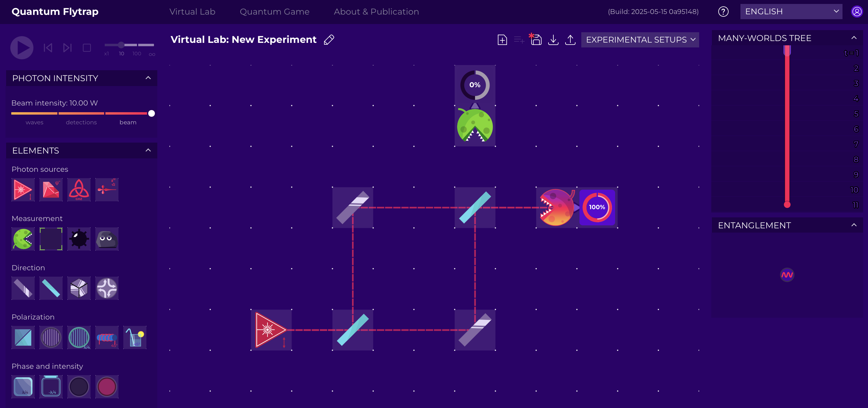Select the Faraday rotator 45° element
This screenshot has height=408, width=868.
click(107, 337)
